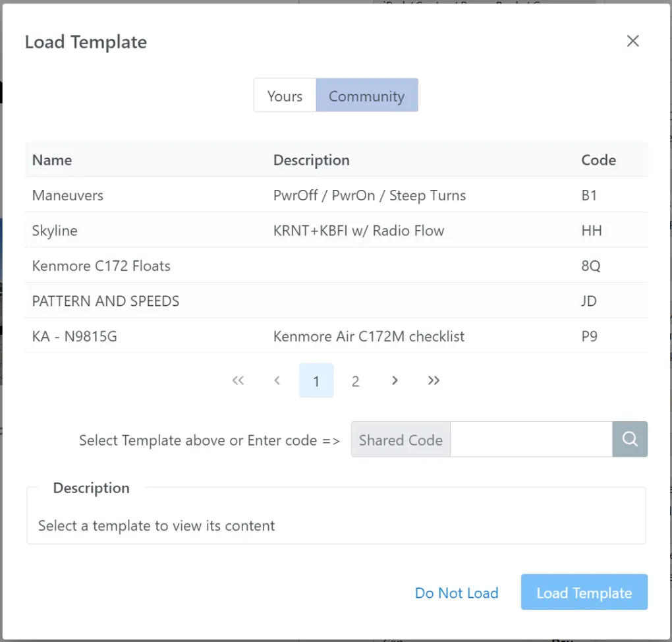Choose the Kenmore C172 Floats template
The height and width of the screenshot is (642, 672).
point(101,266)
